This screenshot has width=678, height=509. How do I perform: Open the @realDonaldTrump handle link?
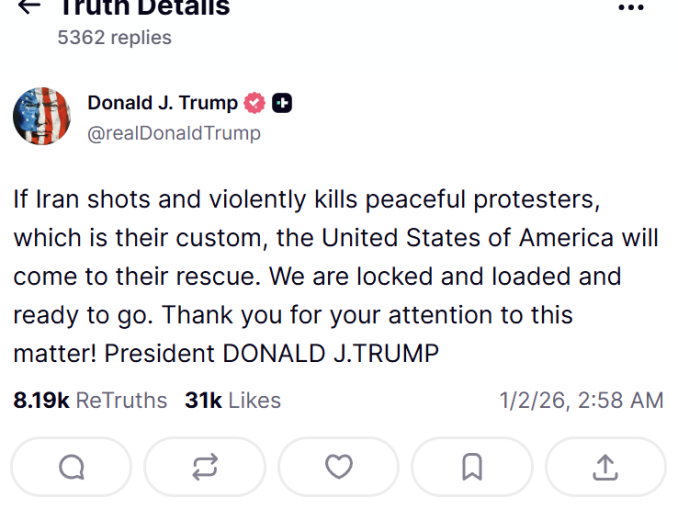pos(174,133)
